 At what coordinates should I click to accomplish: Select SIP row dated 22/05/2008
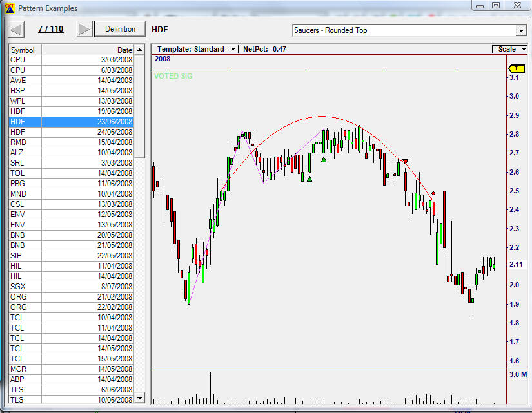(71, 256)
